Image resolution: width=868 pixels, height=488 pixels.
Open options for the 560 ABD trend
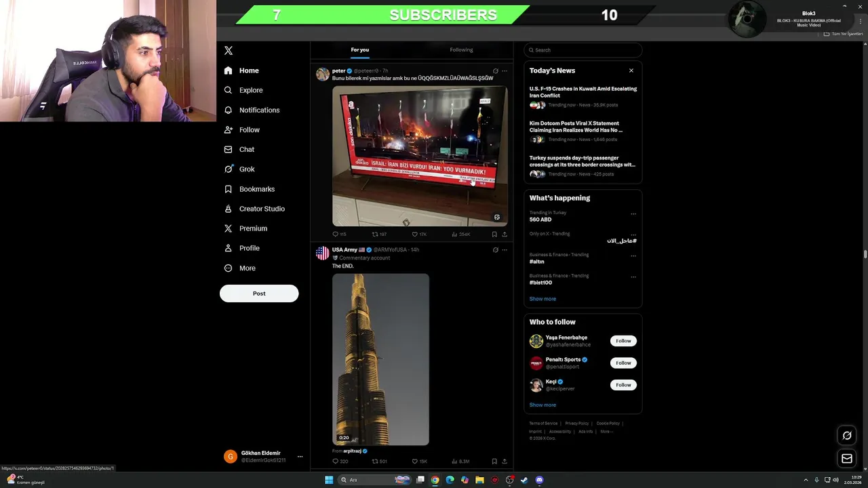pos(633,213)
